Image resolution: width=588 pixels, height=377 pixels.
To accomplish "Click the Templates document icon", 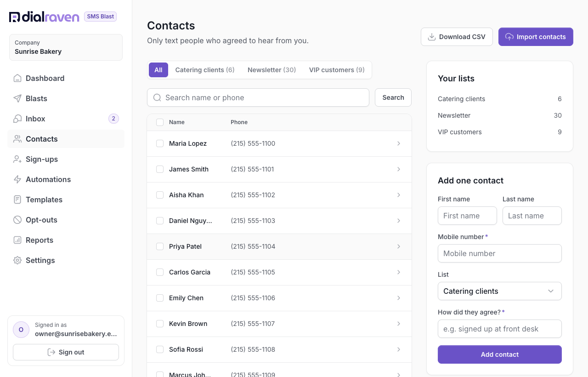I will tap(17, 200).
